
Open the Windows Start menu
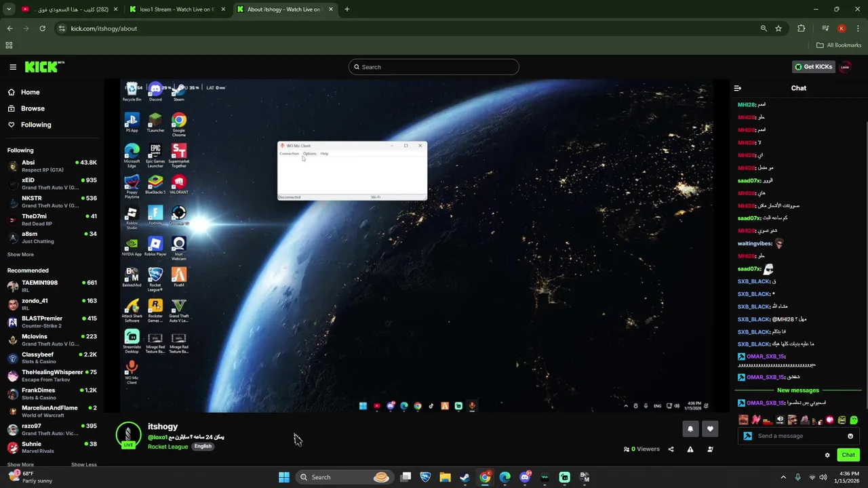pos(284,477)
